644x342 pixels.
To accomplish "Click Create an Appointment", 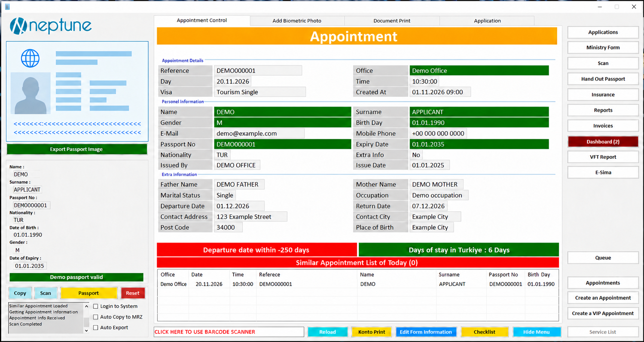I will 603,298.
